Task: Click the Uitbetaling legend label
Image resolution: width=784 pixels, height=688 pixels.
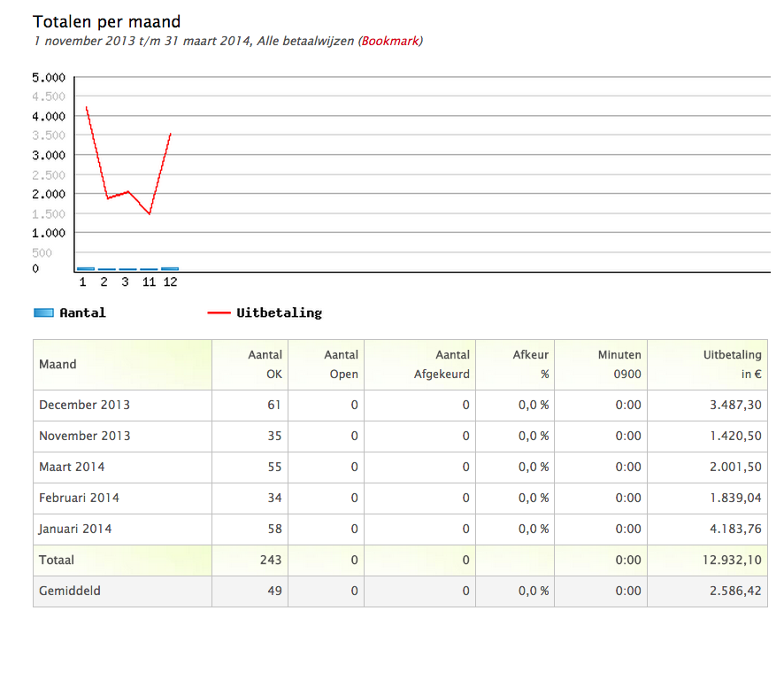Action: point(279,313)
